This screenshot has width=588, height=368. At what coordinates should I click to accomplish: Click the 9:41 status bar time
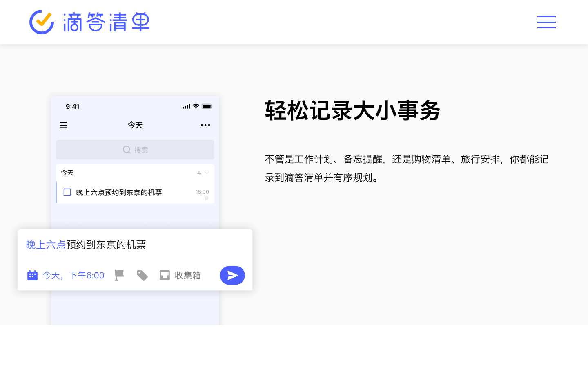pyautogui.click(x=73, y=107)
